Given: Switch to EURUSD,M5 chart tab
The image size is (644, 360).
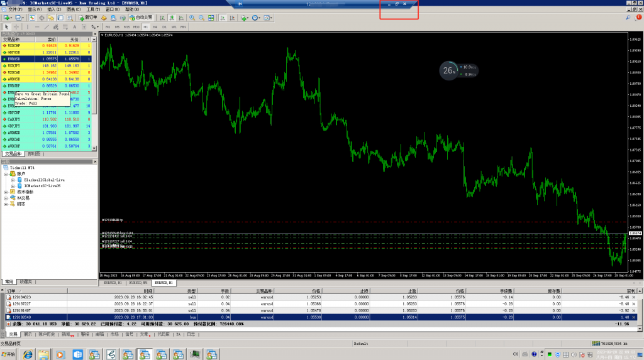Looking at the screenshot, I should (x=138, y=283).
